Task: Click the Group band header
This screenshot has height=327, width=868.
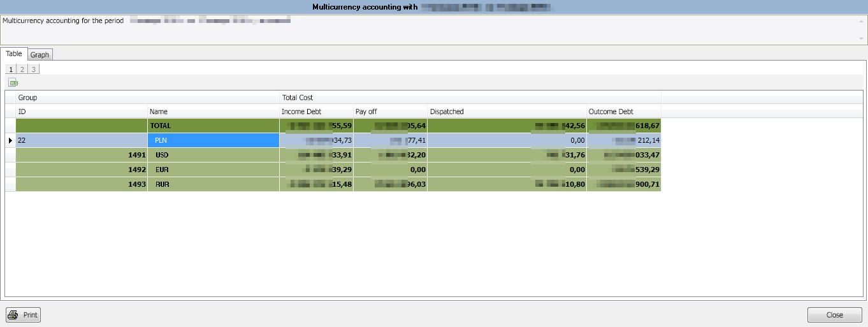Action: [148, 98]
